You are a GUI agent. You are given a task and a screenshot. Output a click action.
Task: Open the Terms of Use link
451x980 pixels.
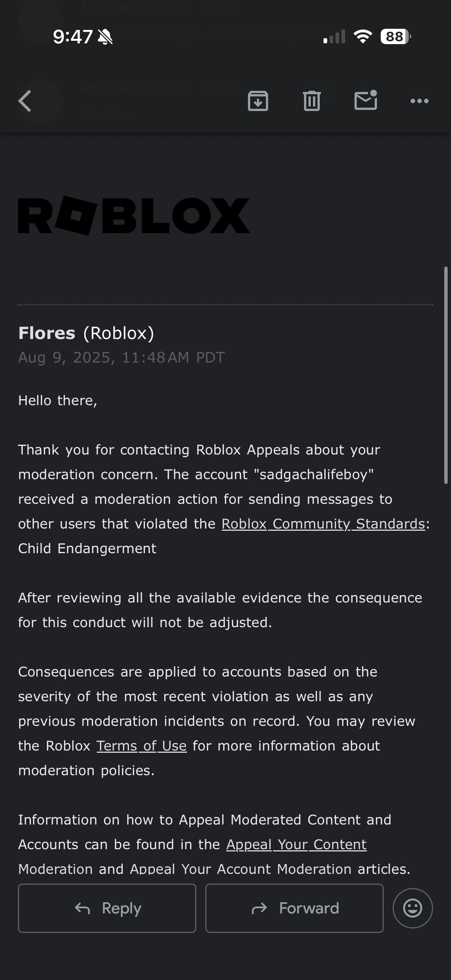coord(141,746)
